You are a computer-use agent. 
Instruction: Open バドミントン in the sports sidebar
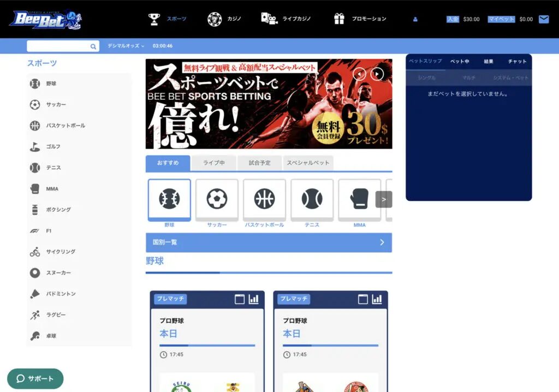pos(79,294)
